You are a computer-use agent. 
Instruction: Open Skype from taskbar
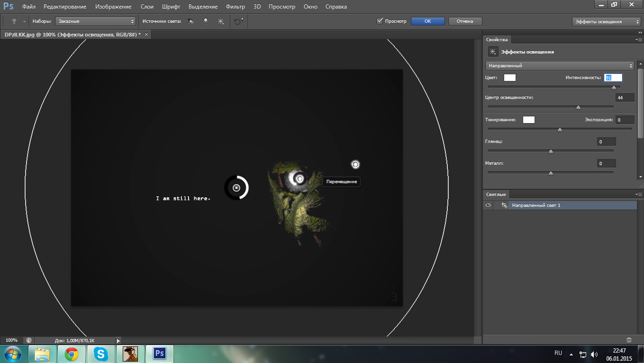coord(100,354)
